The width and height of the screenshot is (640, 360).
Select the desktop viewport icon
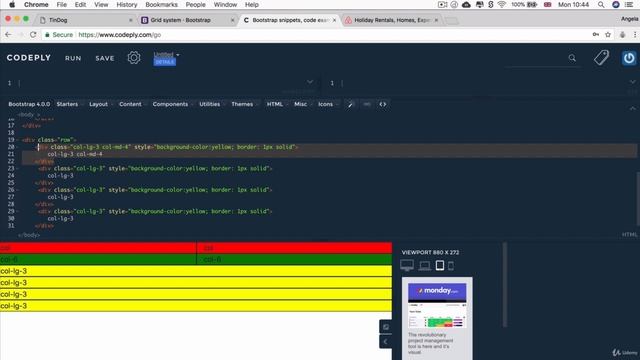(x=407, y=265)
